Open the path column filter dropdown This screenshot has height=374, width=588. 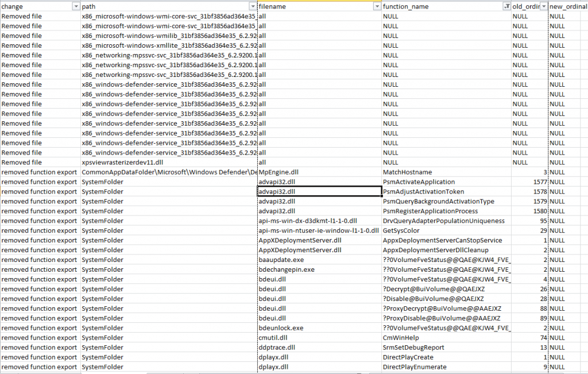[x=252, y=6]
